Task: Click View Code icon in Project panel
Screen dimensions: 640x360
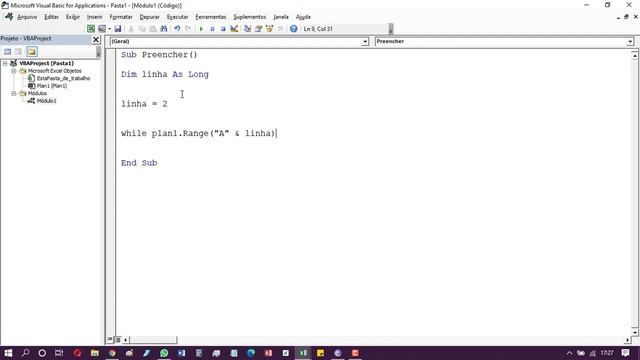Action: coord(8,51)
